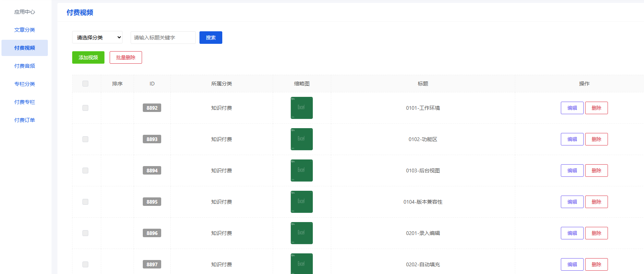Open 文章分类 in the sidebar menu
Viewport: 644px width, 274px height.
click(x=25, y=30)
